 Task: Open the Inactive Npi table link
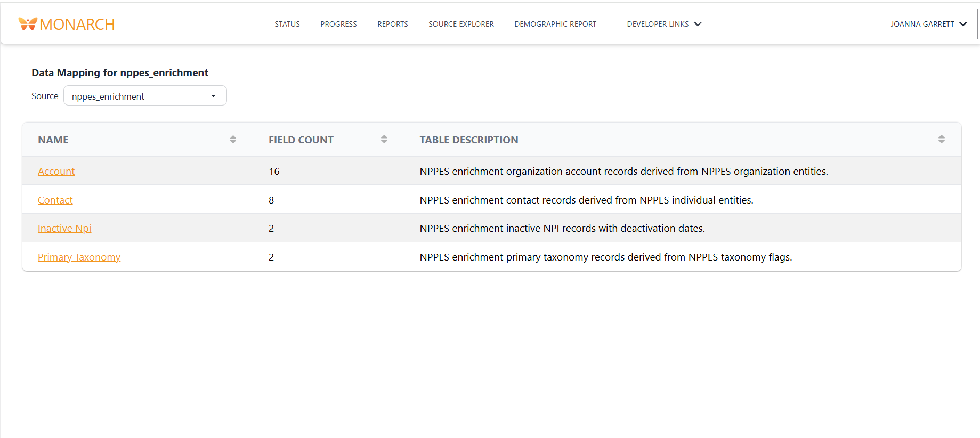pyautogui.click(x=64, y=229)
